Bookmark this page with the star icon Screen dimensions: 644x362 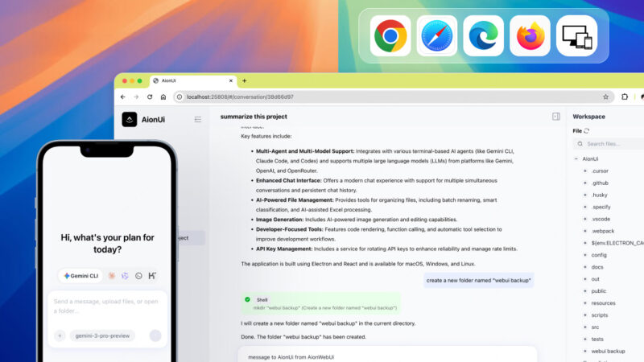[605, 97]
